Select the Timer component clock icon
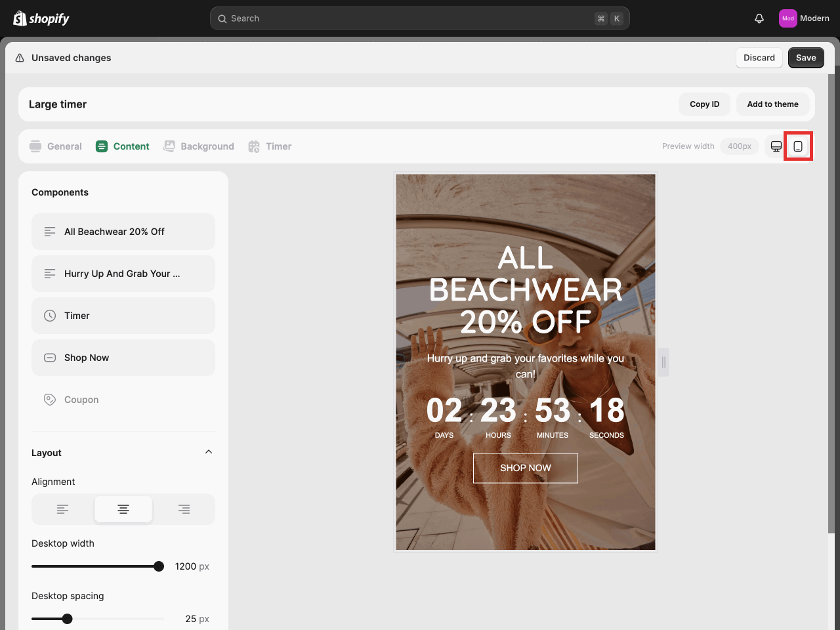 (x=50, y=316)
